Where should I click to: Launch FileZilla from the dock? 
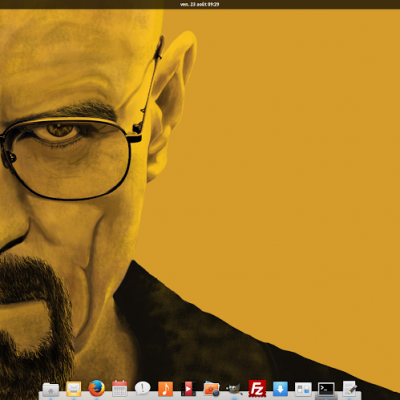(257, 389)
